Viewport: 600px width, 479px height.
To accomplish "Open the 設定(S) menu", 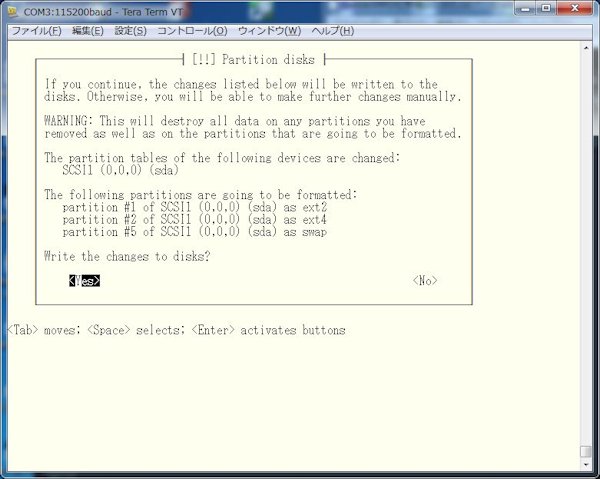I will (130, 31).
